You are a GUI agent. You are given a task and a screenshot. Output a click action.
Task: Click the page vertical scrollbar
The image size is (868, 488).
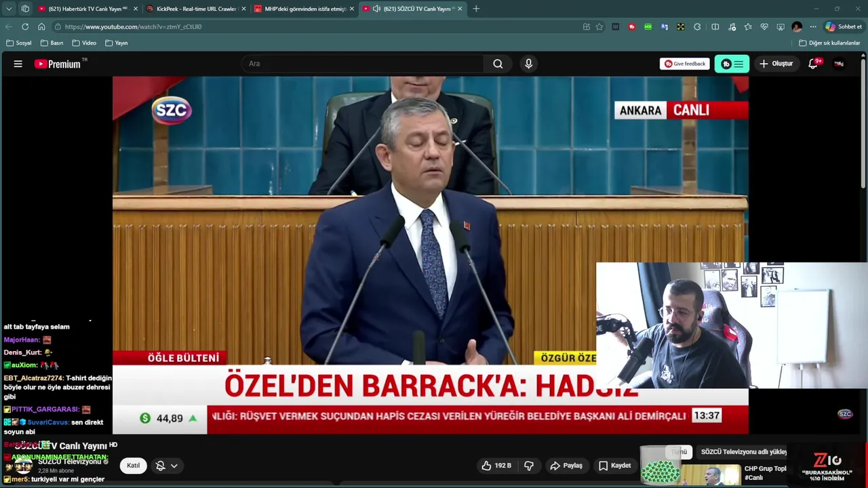(863, 122)
